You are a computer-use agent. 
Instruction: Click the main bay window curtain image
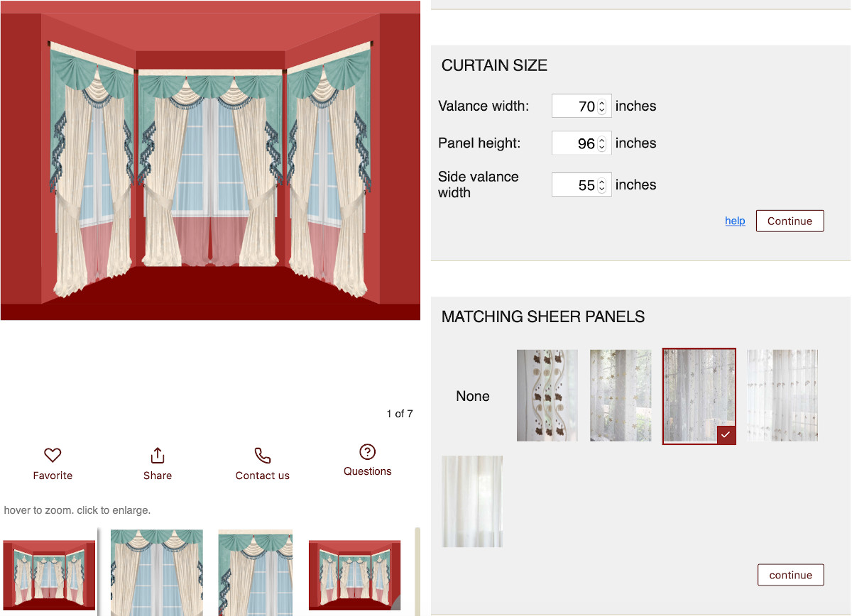coord(210,160)
